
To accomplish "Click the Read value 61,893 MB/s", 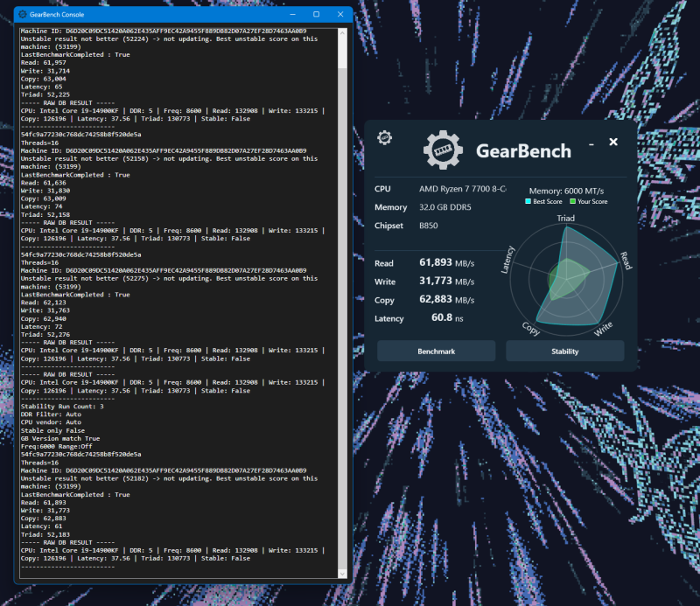I will (446, 262).
